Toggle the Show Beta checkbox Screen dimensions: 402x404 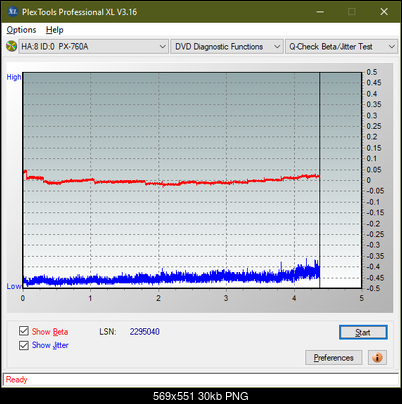point(24,331)
